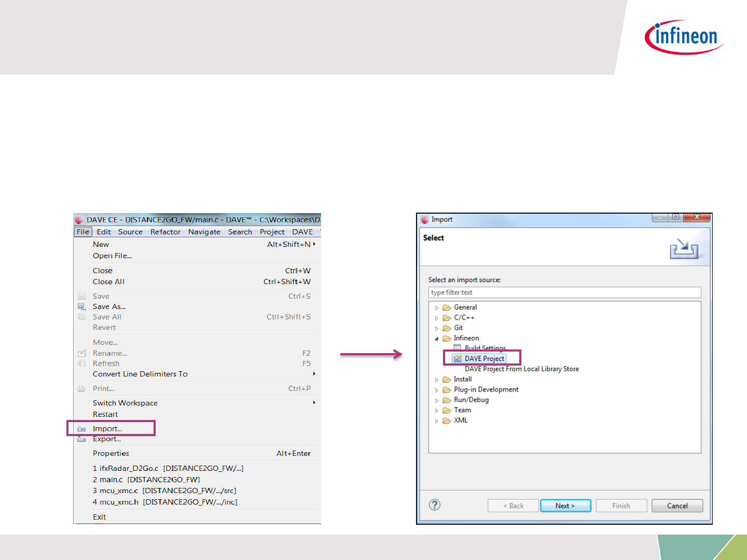Open the Refactor menu

click(165, 232)
